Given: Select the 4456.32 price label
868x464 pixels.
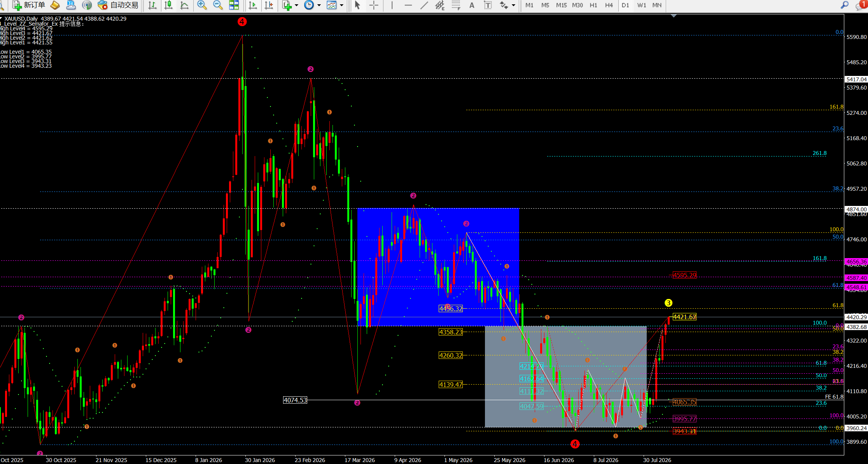Looking at the screenshot, I should tap(451, 308).
